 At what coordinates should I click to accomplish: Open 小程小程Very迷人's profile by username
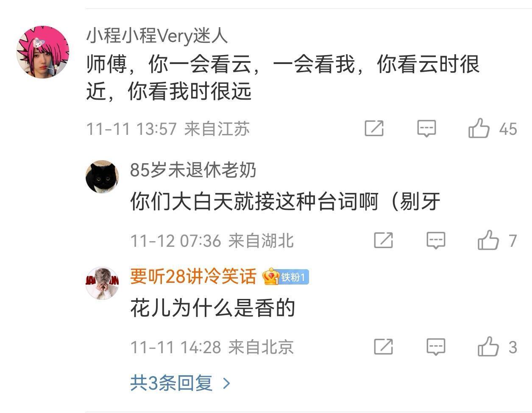point(157,36)
